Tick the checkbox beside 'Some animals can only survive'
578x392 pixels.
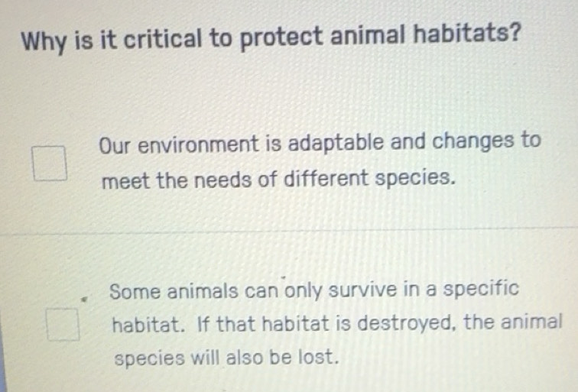[63, 324]
